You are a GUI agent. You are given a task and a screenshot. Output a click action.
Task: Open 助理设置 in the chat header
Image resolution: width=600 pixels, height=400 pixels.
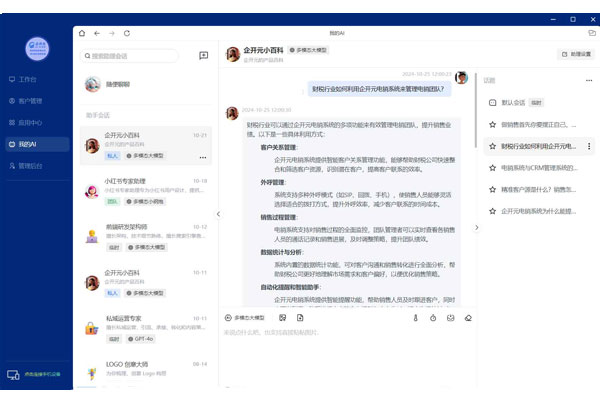[x=576, y=54]
